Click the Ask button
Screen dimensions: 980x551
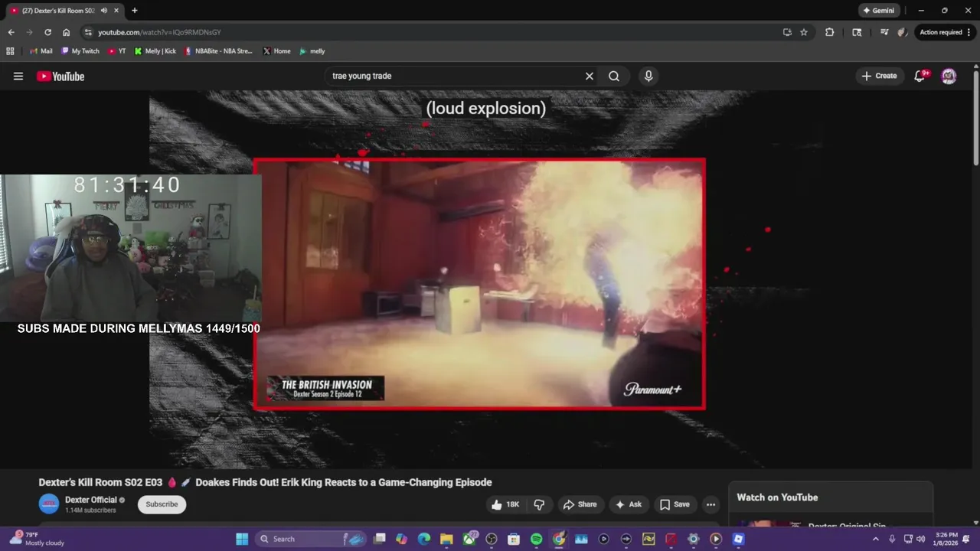(629, 504)
